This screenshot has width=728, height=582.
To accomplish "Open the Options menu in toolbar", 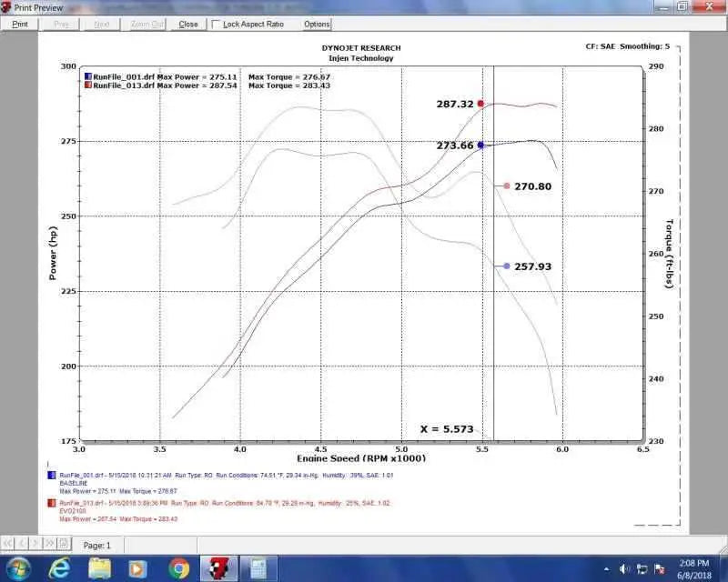I will point(317,25).
